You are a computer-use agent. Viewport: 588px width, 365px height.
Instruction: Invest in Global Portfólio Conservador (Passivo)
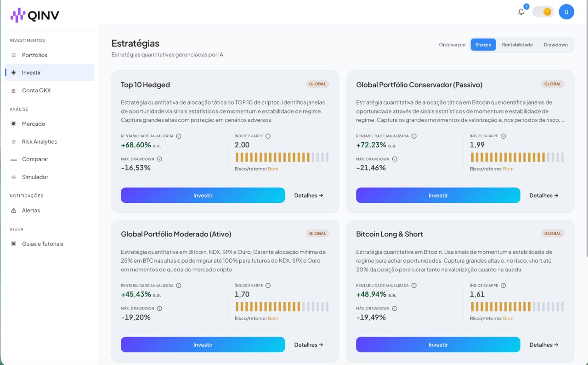point(438,195)
